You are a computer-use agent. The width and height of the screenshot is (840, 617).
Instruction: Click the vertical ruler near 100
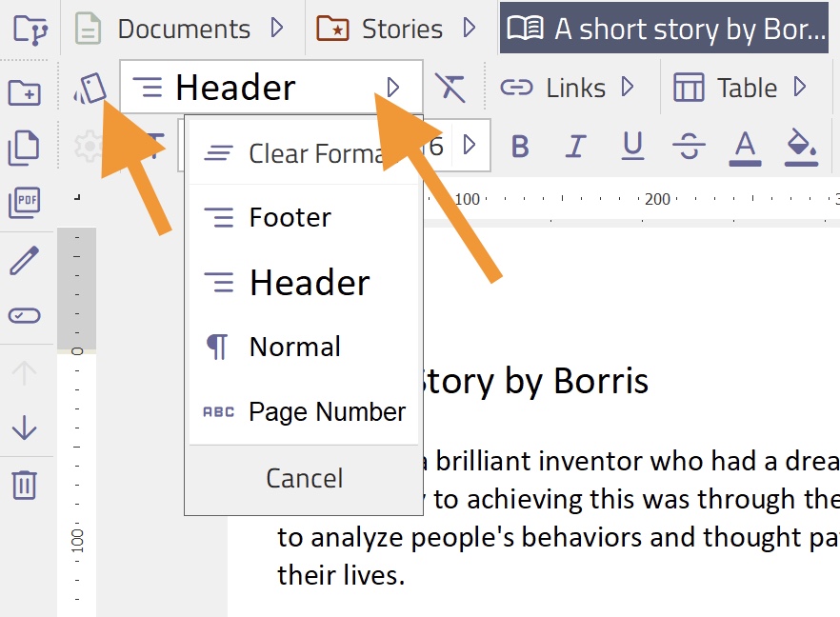[x=77, y=541]
